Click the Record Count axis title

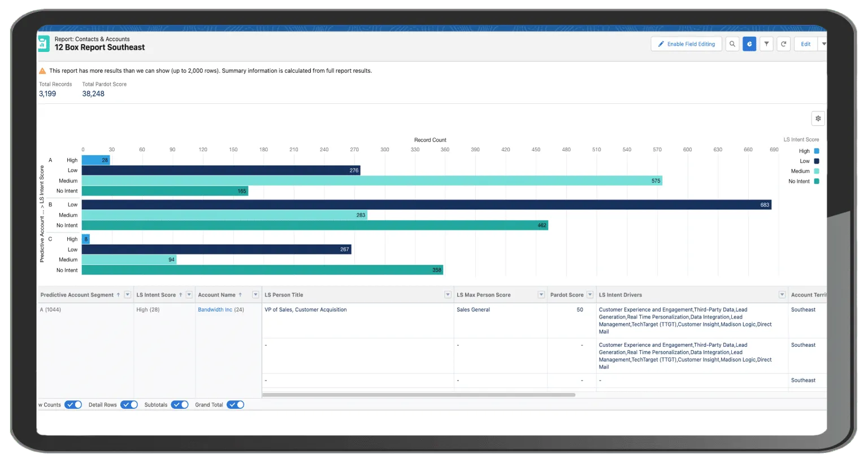[x=430, y=140]
